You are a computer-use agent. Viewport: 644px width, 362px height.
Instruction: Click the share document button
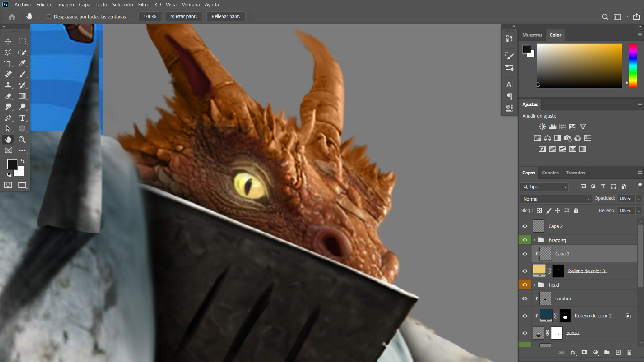click(x=637, y=17)
